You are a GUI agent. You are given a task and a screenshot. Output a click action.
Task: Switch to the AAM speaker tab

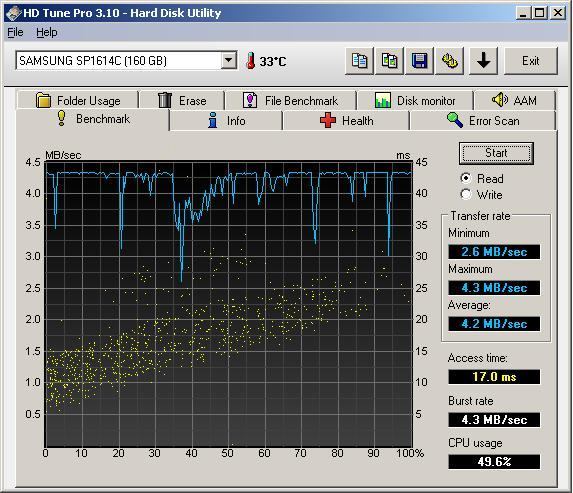coord(514,100)
